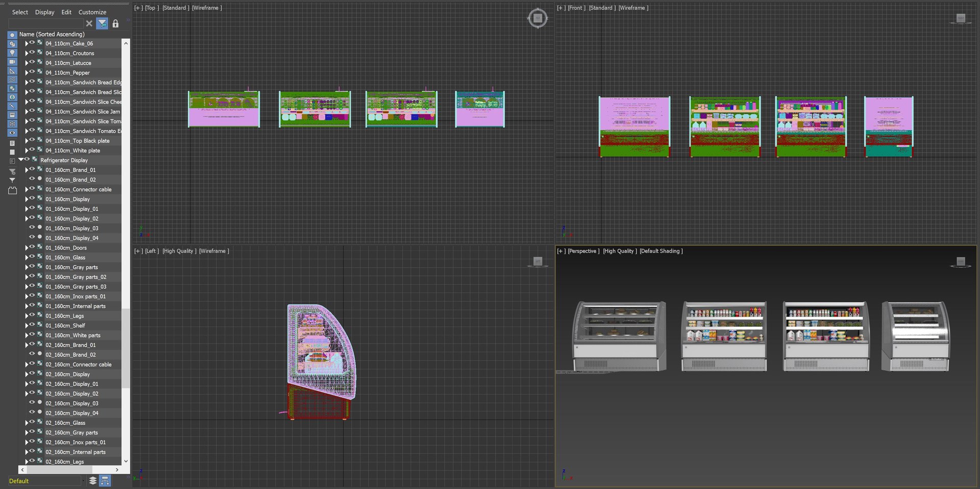Clear the search filter with X icon
The image size is (980, 489).
point(89,23)
